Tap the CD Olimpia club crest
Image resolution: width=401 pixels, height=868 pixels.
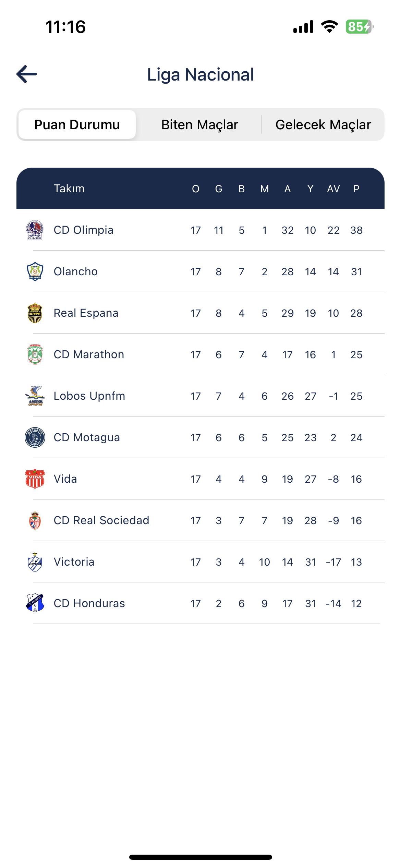[x=35, y=230]
